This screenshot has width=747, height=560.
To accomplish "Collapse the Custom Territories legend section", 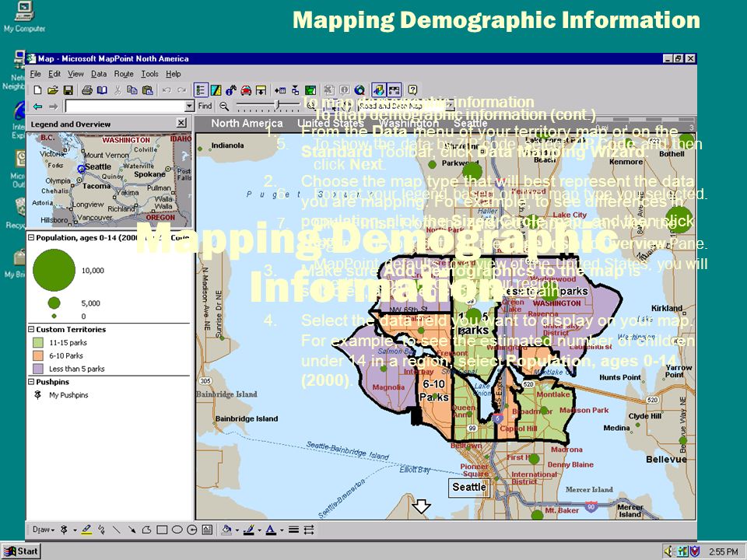I will pos(31,329).
